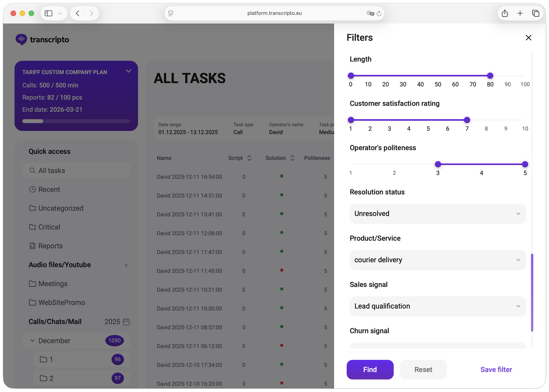Screen dimensions: 549x392
Task: Click the Safari sidebar toggle icon
Action: 48,13
